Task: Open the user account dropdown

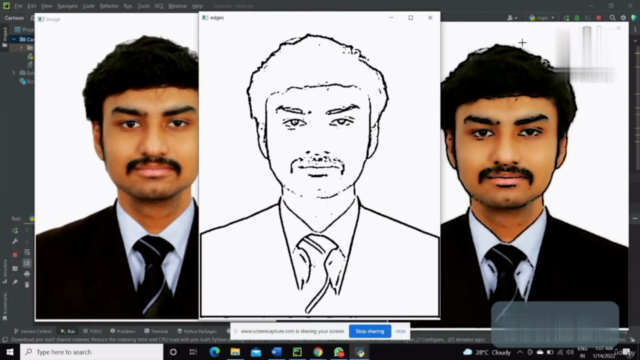Action: click(x=512, y=18)
